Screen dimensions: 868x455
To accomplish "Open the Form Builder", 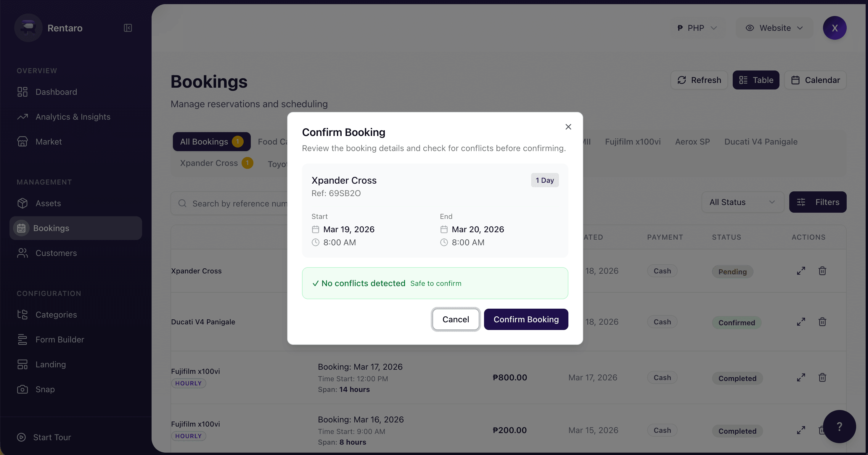I will click(x=60, y=339).
